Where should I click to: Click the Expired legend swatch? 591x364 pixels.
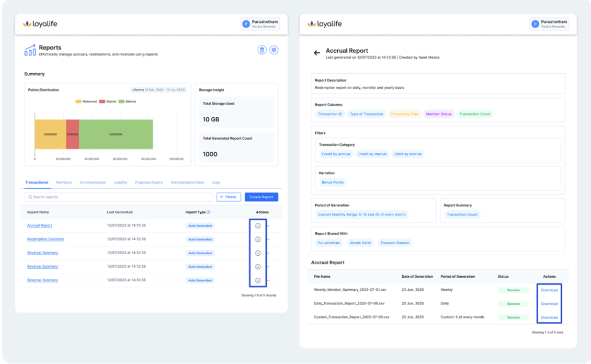102,101
